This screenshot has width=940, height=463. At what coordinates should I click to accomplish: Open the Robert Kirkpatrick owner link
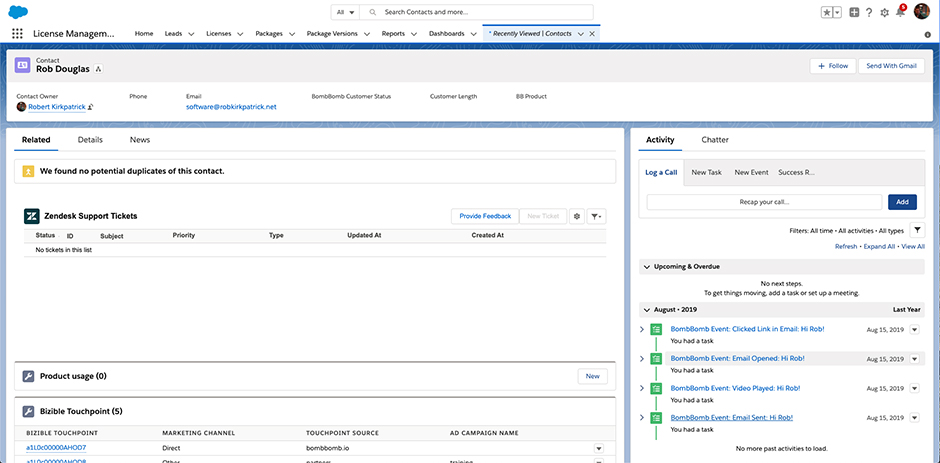point(57,107)
